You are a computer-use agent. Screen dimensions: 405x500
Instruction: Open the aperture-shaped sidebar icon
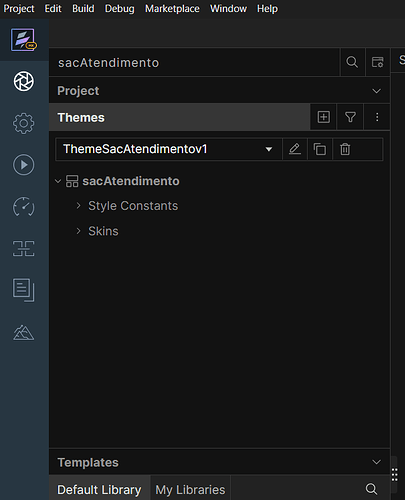coord(23,81)
